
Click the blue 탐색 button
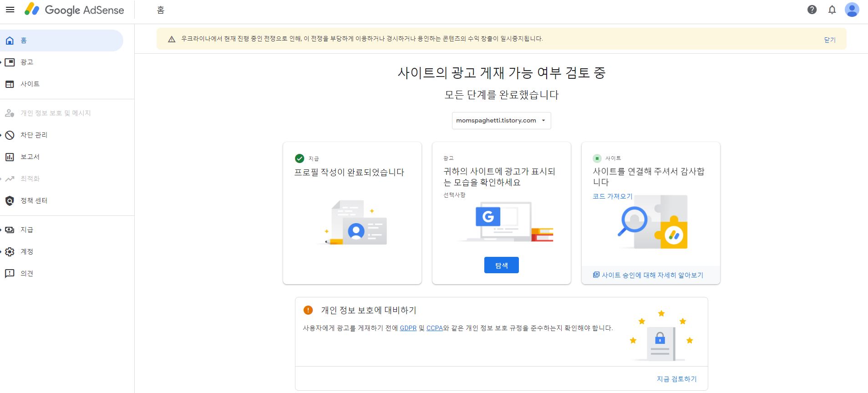point(501,265)
